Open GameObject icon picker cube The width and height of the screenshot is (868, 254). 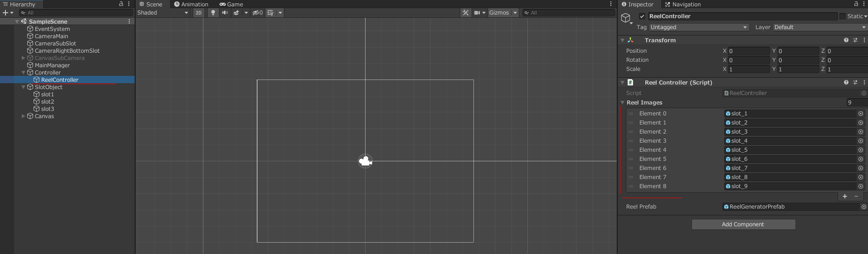[626, 18]
